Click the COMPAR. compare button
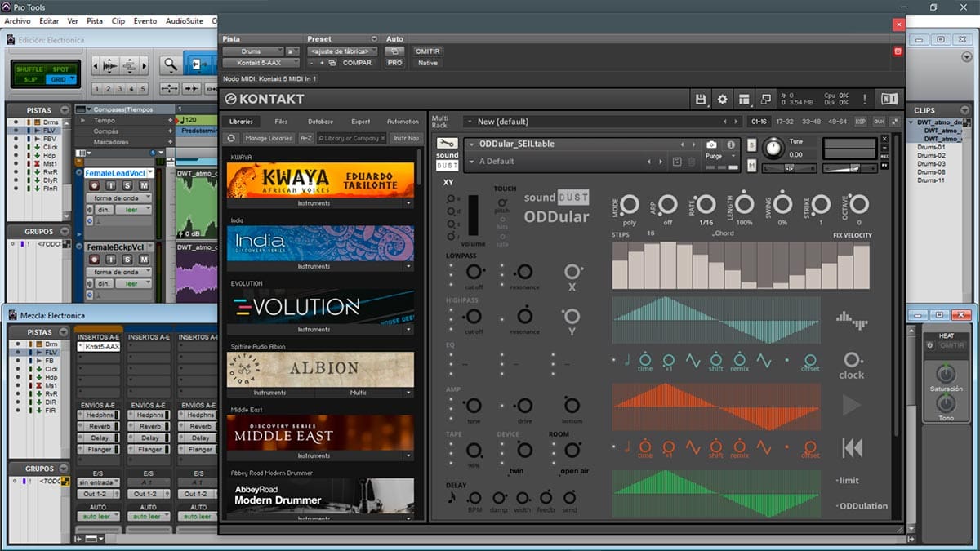Screen dimensions: 980x551 (358, 63)
